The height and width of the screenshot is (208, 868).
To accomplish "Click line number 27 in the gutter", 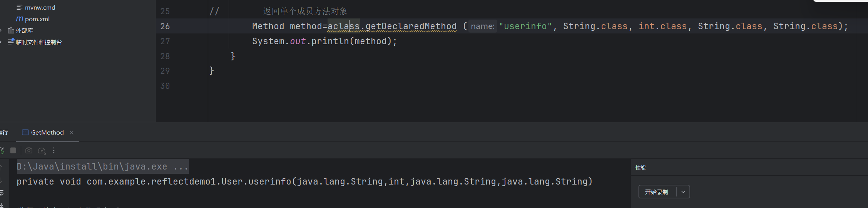I will coord(165,41).
